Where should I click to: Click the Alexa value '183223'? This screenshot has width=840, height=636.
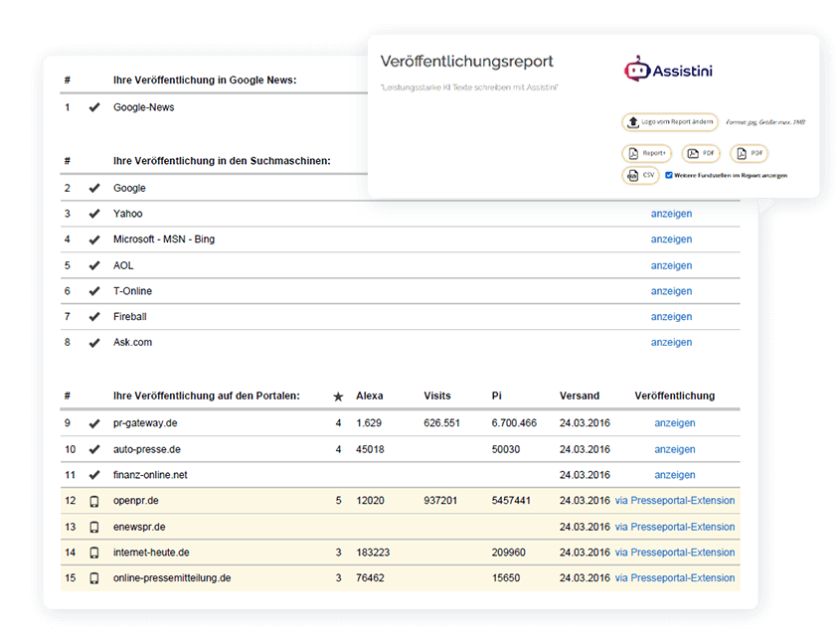373,553
